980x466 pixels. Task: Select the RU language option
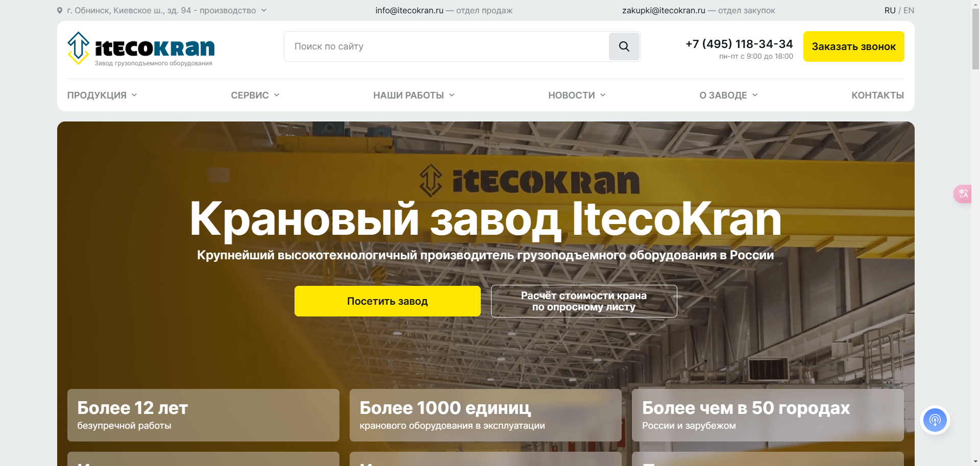(x=890, y=10)
